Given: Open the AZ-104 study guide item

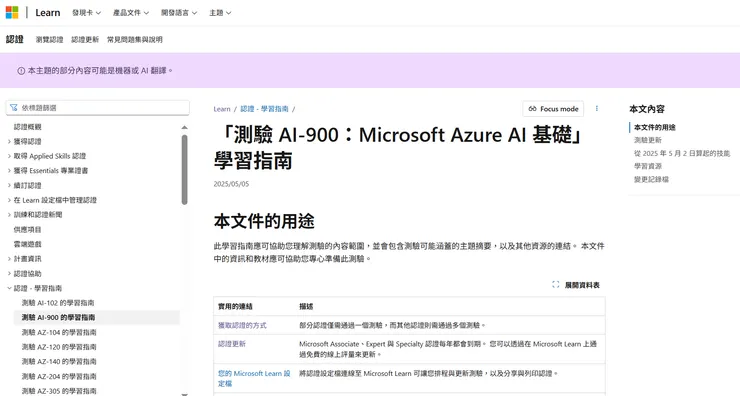Looking at the screenshot, I should click(59, 332).
